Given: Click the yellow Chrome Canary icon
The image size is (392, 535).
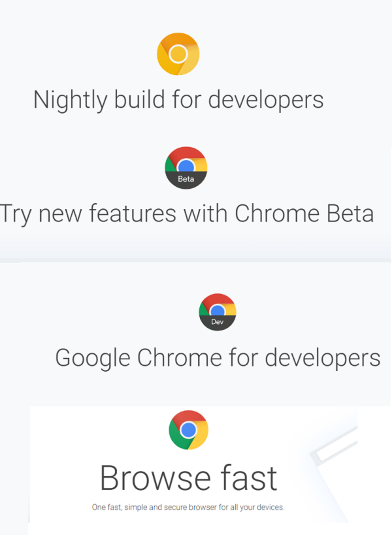Looking at the screenshot, I should click(x=178, y=54).
